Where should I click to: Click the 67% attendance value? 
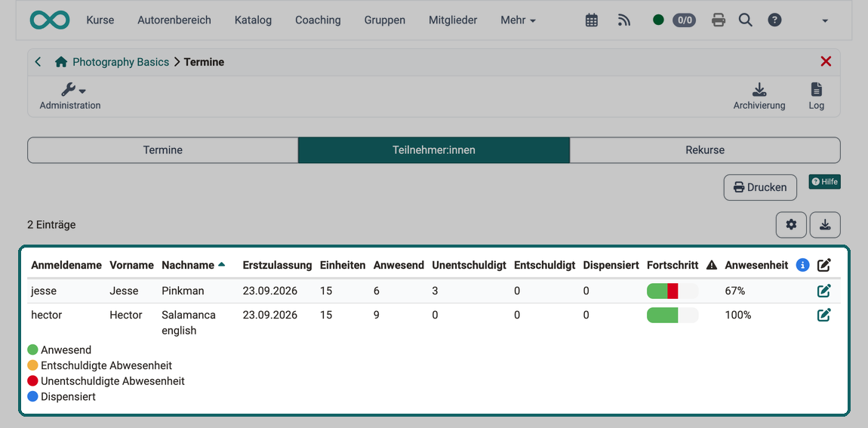tap(735, 291)
